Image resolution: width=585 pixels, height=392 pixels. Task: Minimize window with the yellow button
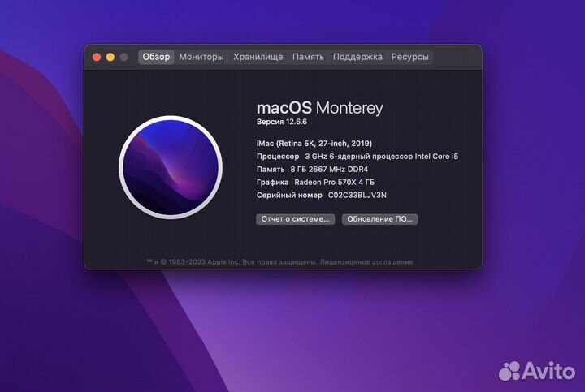[x=110, y=57]
